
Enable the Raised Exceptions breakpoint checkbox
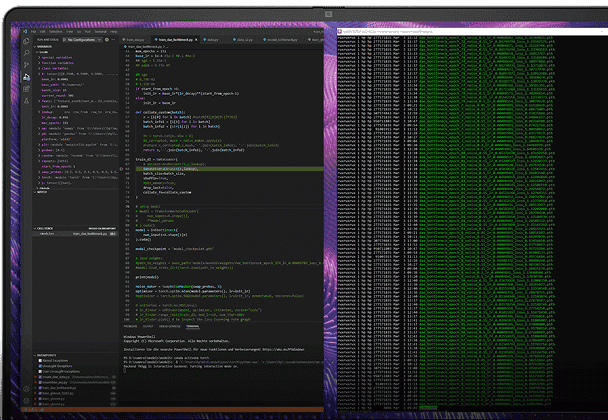[40, 360]
